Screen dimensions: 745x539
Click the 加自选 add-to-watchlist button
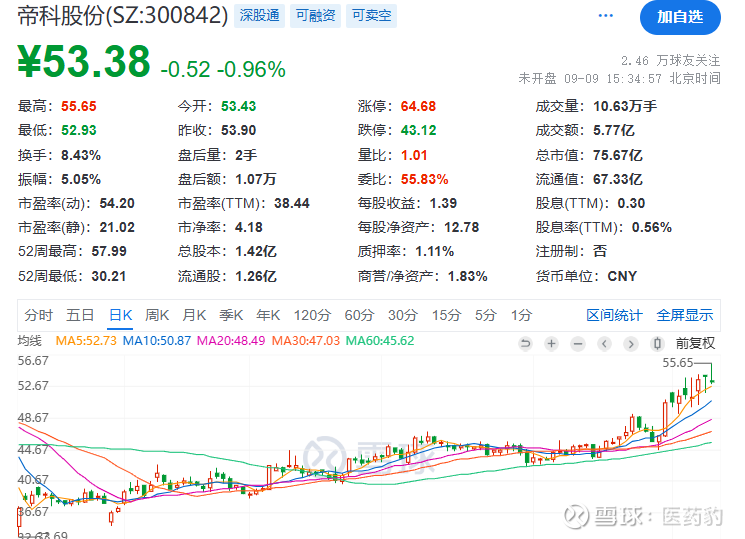click(x=680, y=17)
